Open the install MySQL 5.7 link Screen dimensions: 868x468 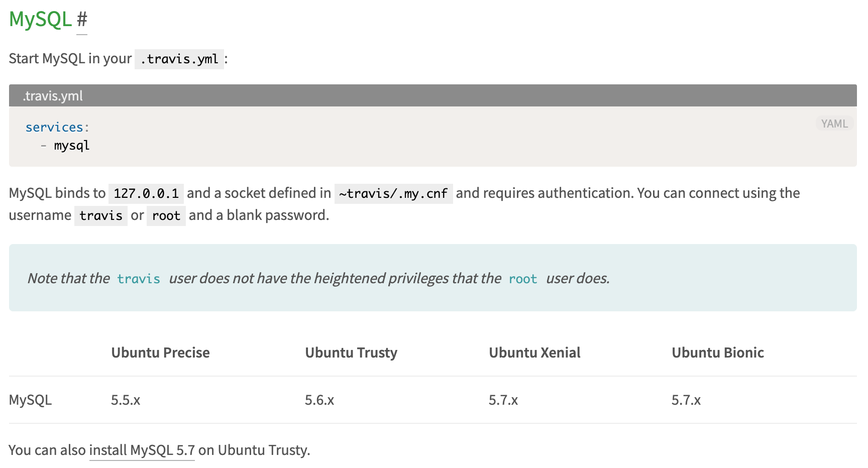[x=142, y=450]
